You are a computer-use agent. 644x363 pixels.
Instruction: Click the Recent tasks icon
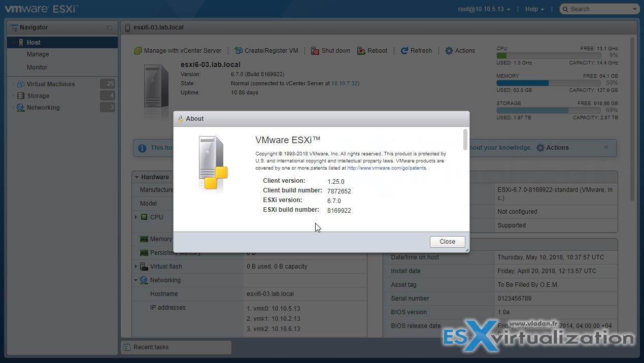pos(127,347)
